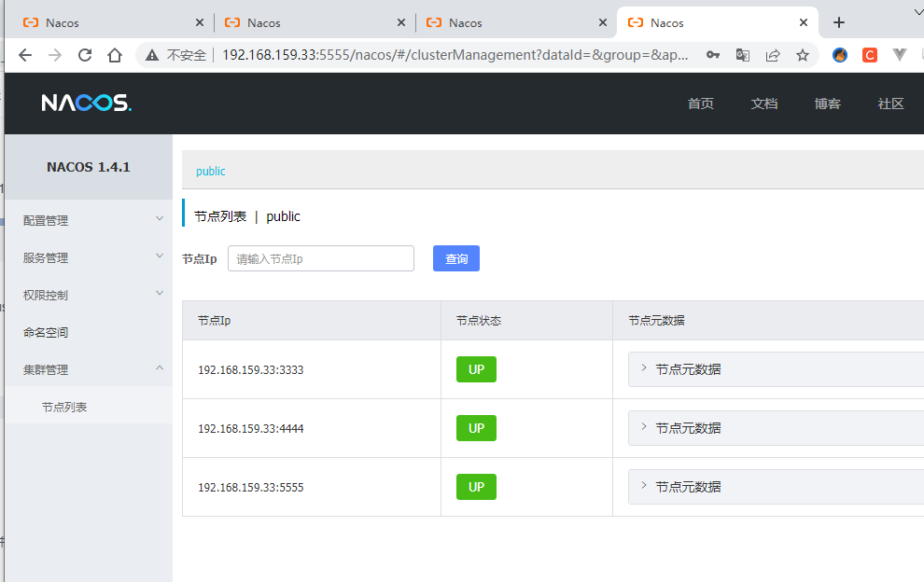This screenshot has width=924, height=582.
Task: Expand the 权限控制 sidebar menu
Action: point(89,295)
